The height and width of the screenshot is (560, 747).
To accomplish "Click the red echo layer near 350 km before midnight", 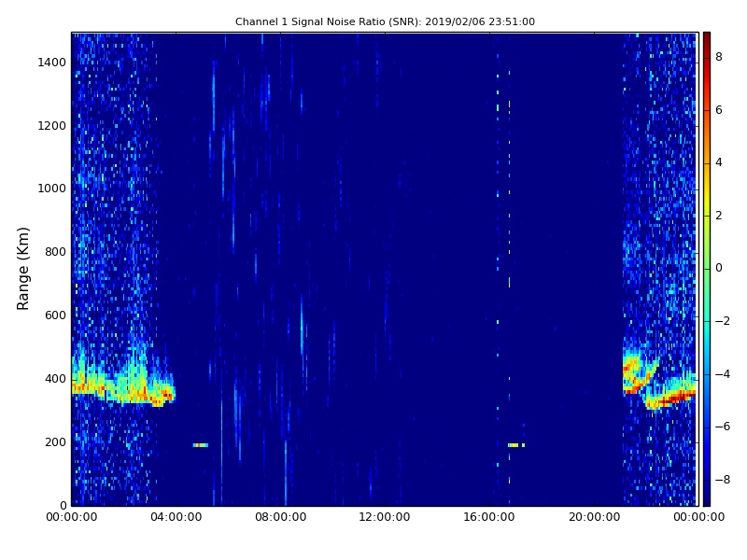I will tap(676, 397).
